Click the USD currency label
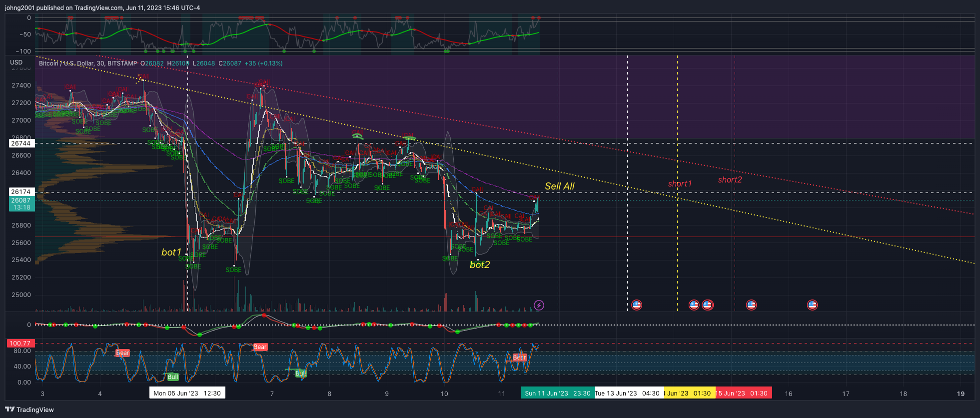Viewport: 980px width, 418px height. pos(16,62)
